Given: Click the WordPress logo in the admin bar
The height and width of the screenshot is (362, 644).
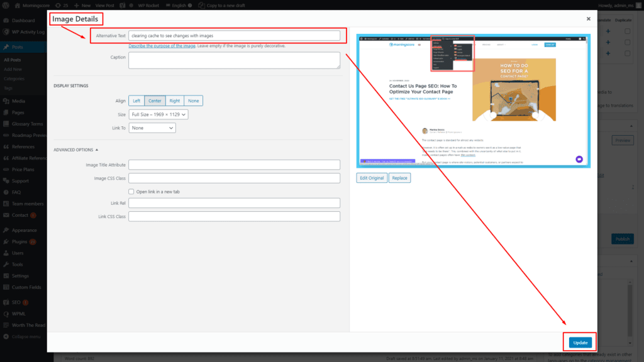Looking at the screenshot, I should click(6, 5).
